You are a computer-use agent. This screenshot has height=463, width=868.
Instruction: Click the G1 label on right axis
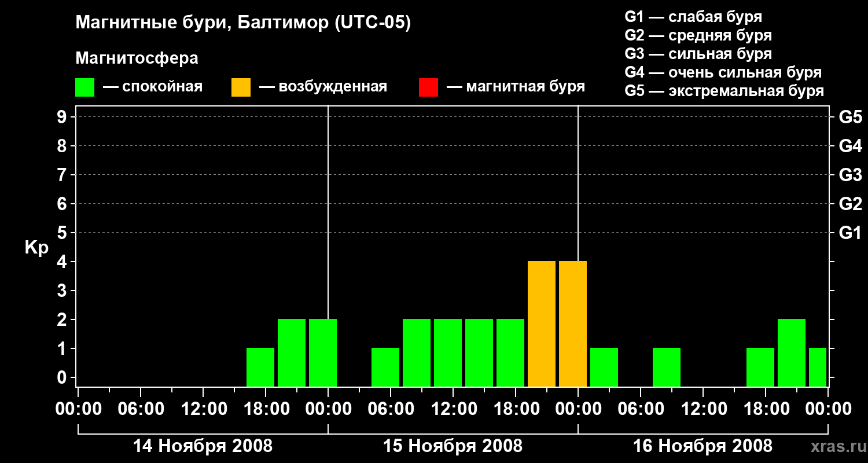coord(850,233)
